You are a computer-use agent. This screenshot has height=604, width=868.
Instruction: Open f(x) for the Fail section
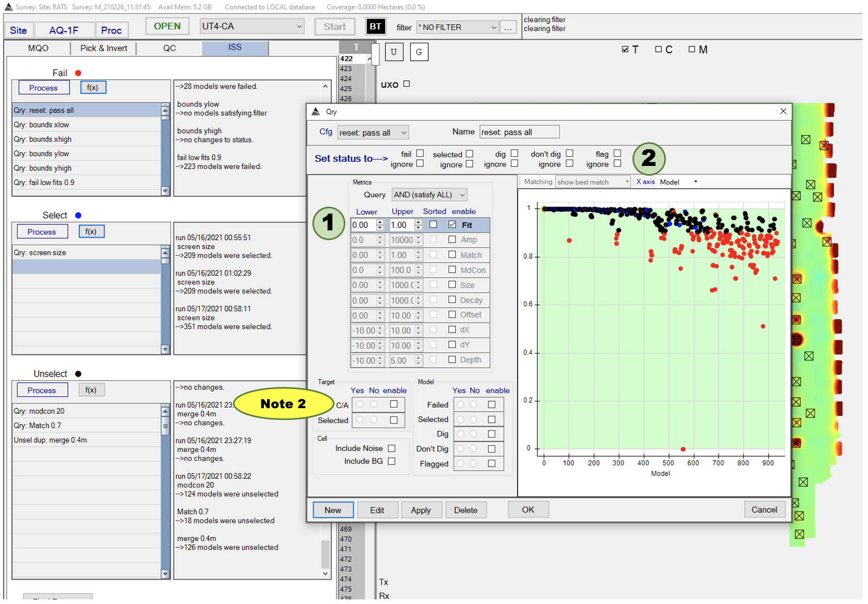pyautogui.click(x=93, y=88)
